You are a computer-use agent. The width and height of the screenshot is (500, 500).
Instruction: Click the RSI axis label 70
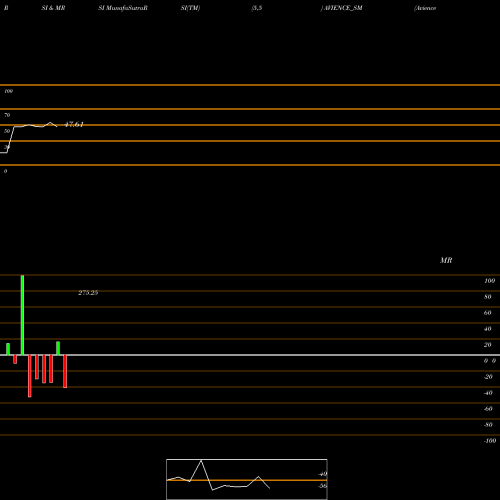[x=7, y=115]
